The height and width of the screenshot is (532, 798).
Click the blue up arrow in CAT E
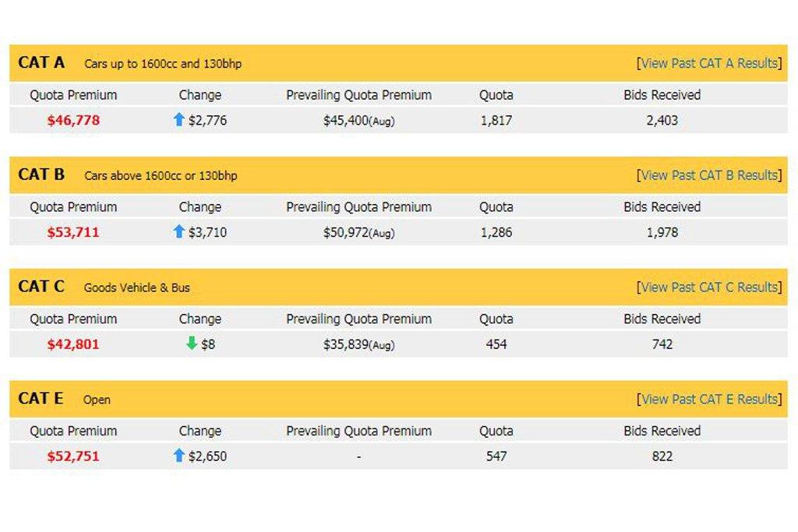coord(179,456)
